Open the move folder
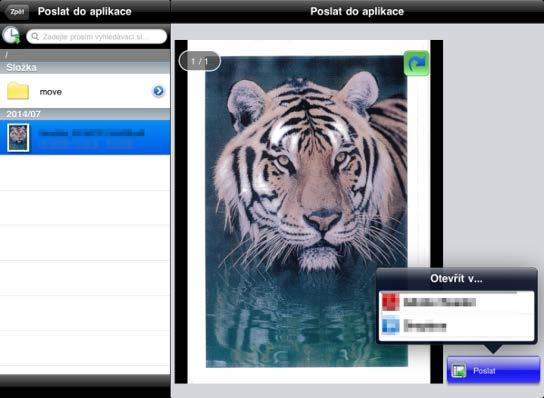Image resolution: width=544 pixels, height=398 pixels. point(85,91)
